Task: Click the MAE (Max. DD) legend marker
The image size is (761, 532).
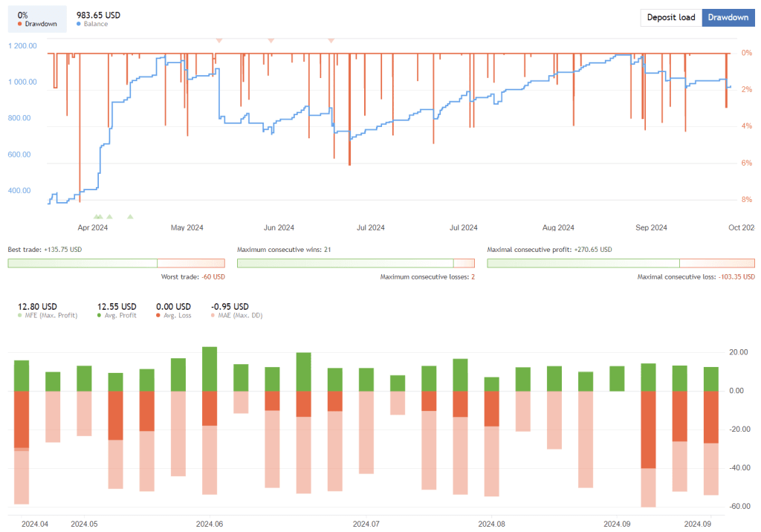Action: pyautogui.click(x=213, y=314)
